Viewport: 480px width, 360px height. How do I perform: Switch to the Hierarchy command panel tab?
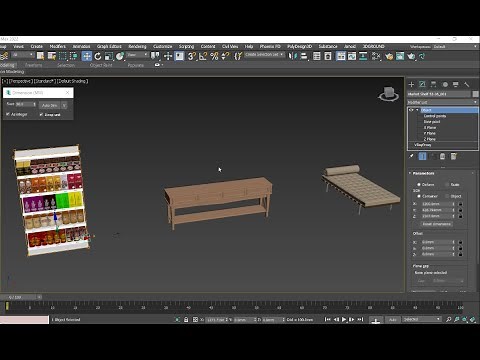tap(433, 84)
